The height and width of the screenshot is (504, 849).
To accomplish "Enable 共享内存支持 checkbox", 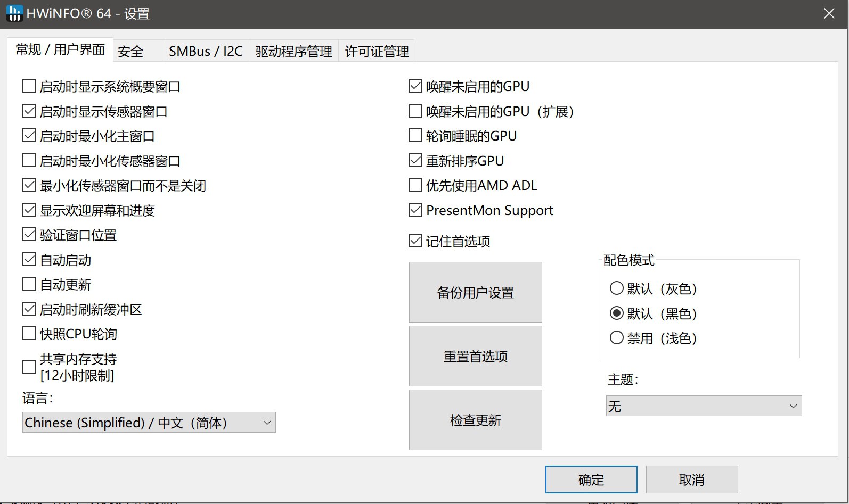I will click(x=30, y=367).
